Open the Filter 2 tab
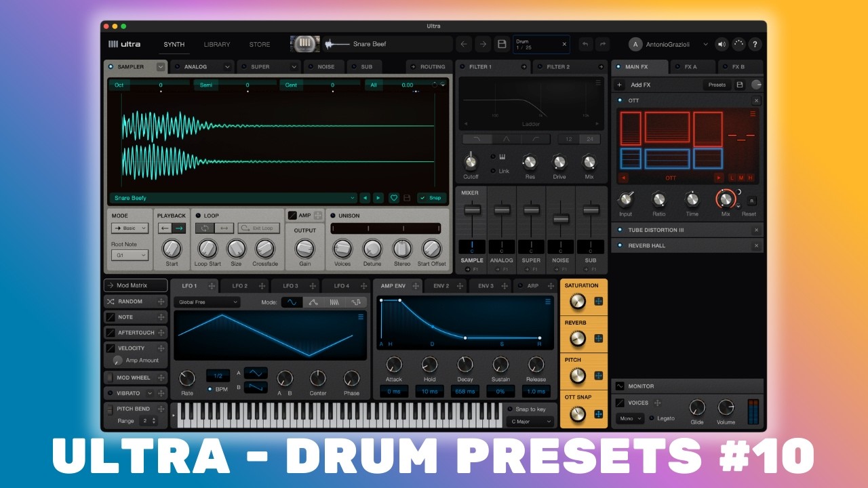 [570, 66]
